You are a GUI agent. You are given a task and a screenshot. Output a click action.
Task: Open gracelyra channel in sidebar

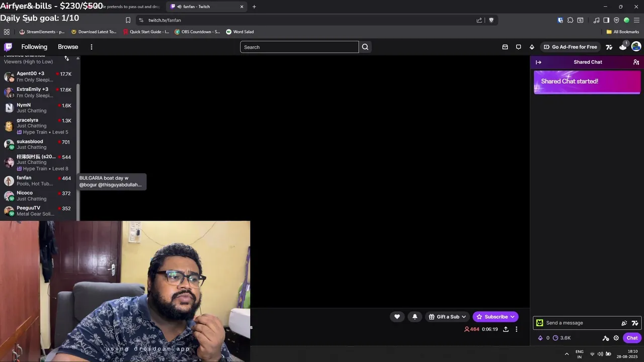coord(38,126)
